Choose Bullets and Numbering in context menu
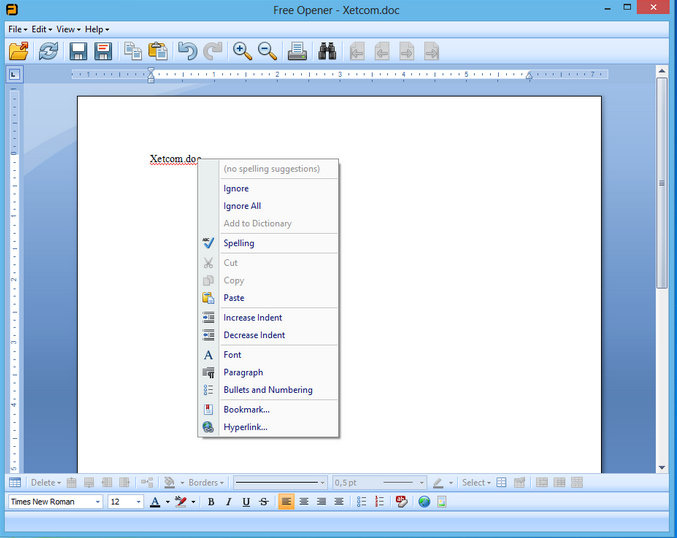 [x=268, y=390]
